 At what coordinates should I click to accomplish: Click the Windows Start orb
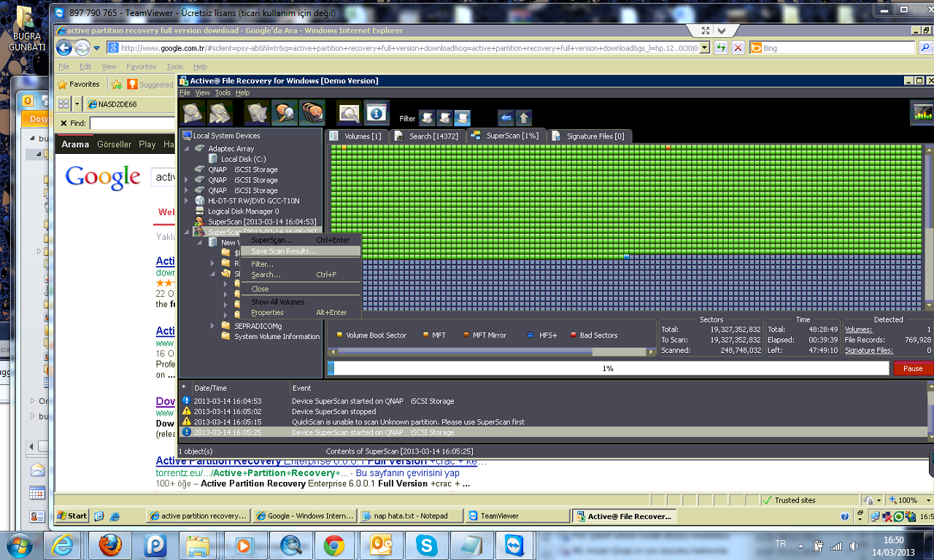click(x=18, y=545)
